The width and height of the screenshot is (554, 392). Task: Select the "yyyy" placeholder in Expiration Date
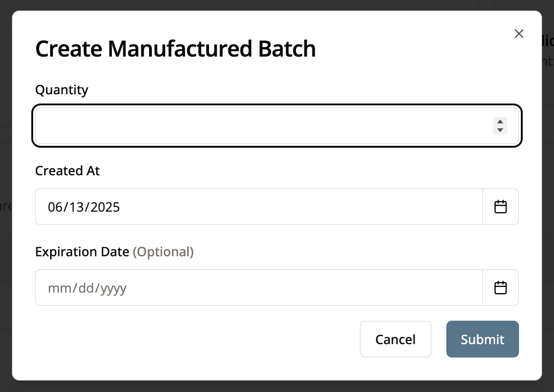click(113, 288)
